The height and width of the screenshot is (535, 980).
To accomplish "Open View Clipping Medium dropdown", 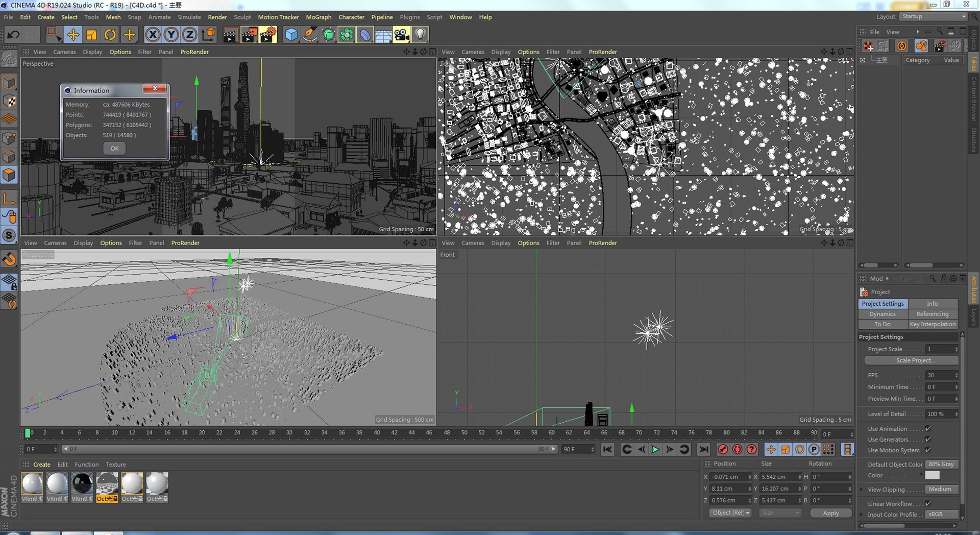I will 941,490.
